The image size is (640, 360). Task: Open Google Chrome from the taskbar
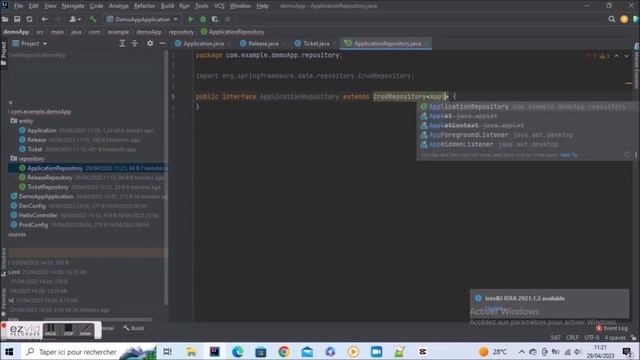284,351
